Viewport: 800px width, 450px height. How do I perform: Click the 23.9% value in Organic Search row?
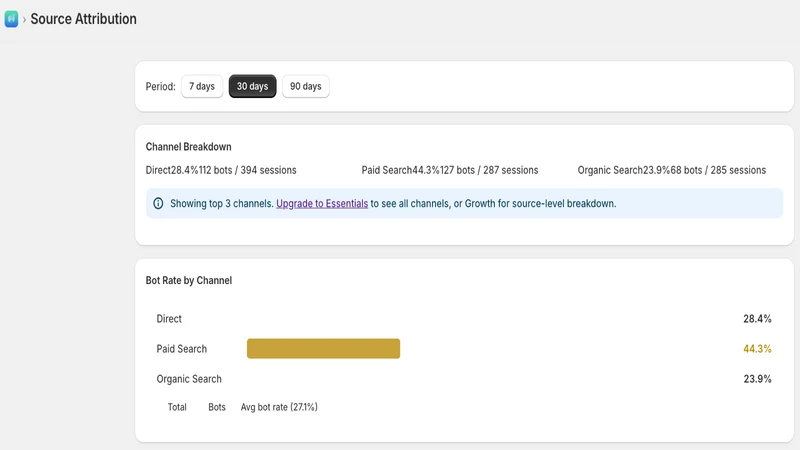point(757,379)
